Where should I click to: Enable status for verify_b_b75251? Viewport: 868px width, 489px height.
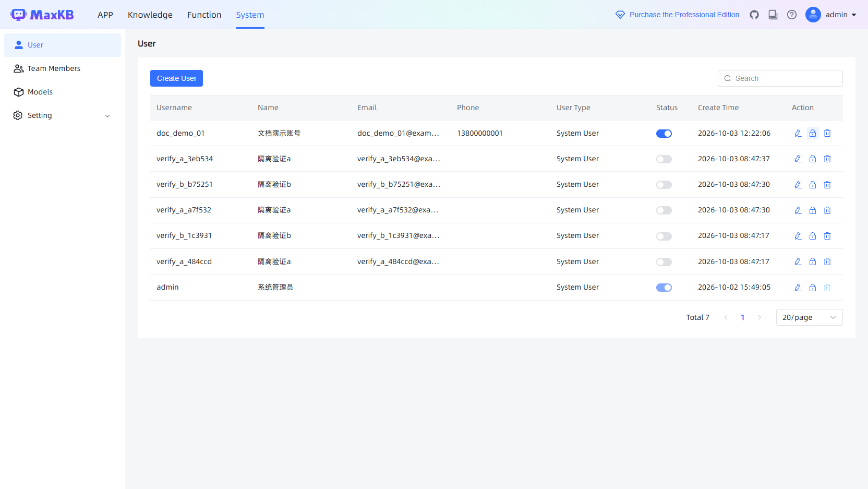tap(664, 185)
